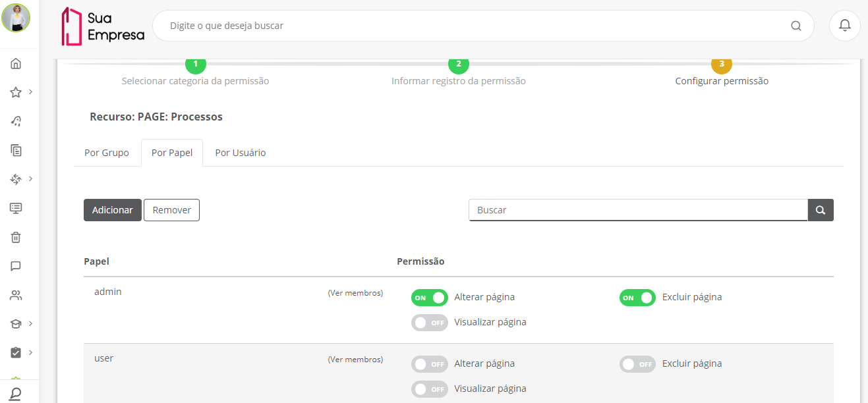
Task: Expand the clipboard checklist menu chevron
Action: click(31, 352)
